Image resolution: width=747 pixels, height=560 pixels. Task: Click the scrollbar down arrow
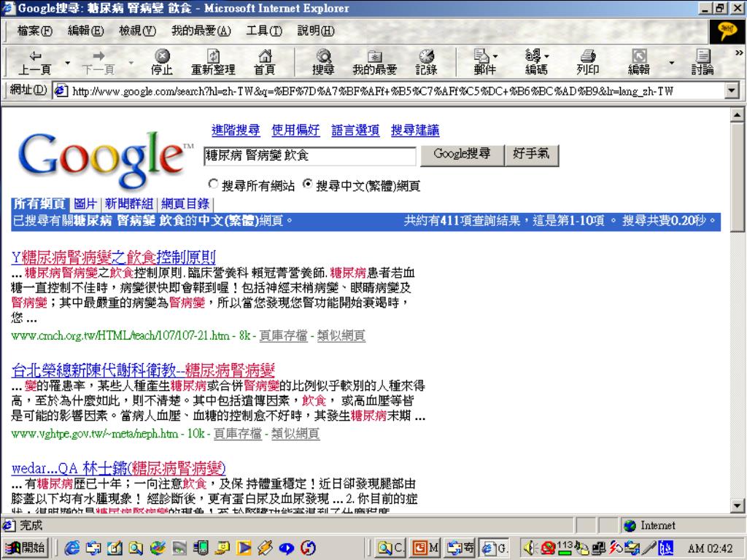tap(737, 506)
